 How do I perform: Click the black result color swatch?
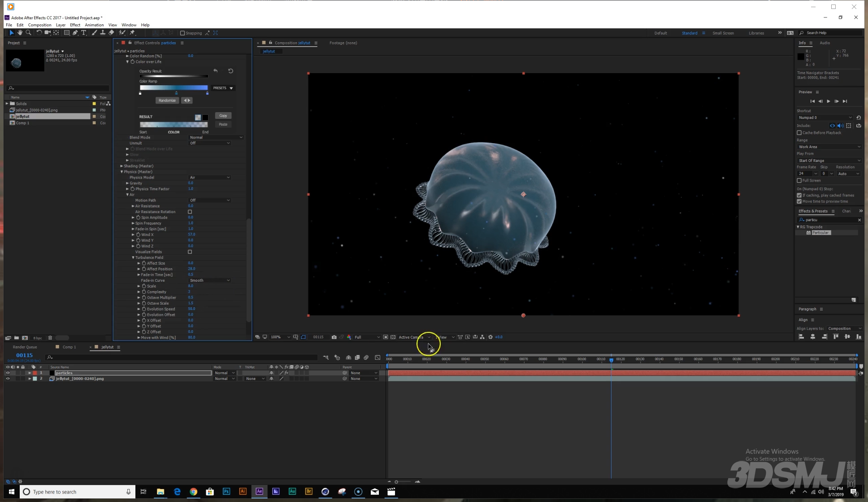pyautogui.click(x=205, y=118)
